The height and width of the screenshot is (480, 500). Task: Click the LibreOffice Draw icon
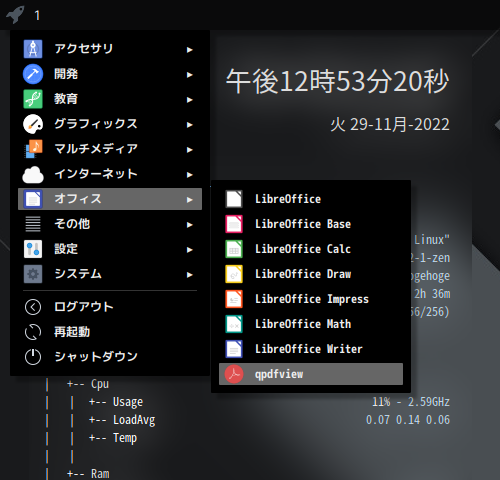tap(234, 274)
